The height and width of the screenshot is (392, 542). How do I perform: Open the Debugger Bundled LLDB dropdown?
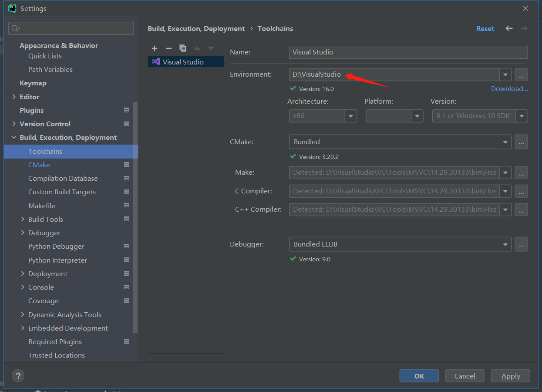coord(505,244)
